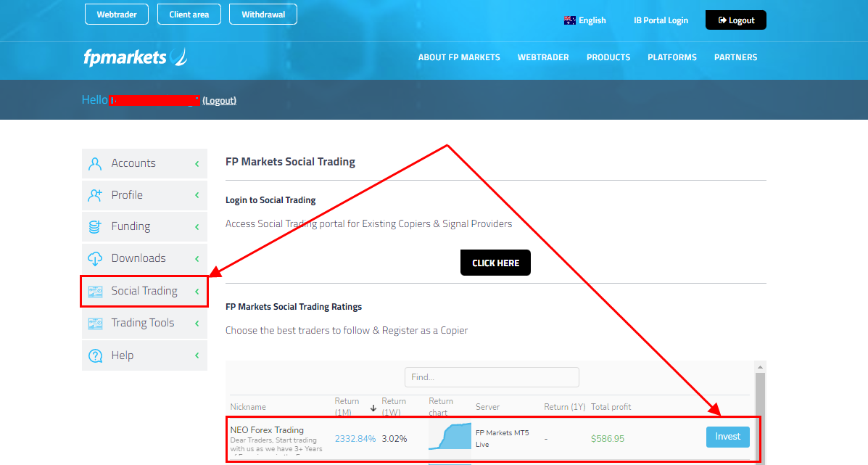The image size is (868, 465).
Task: Open the PLATFORMS navigation menu
Action: coord(671,57)
